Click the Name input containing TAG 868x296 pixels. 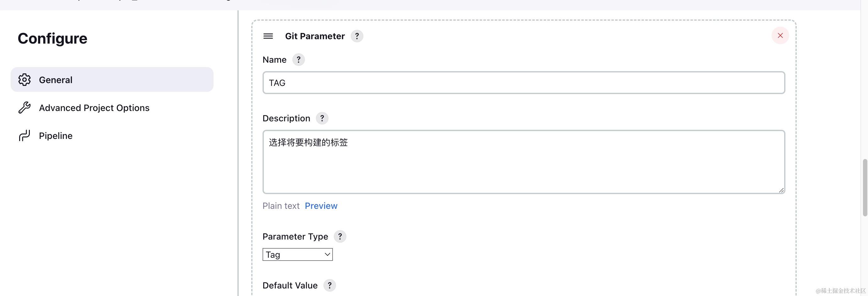coord(524,83)
